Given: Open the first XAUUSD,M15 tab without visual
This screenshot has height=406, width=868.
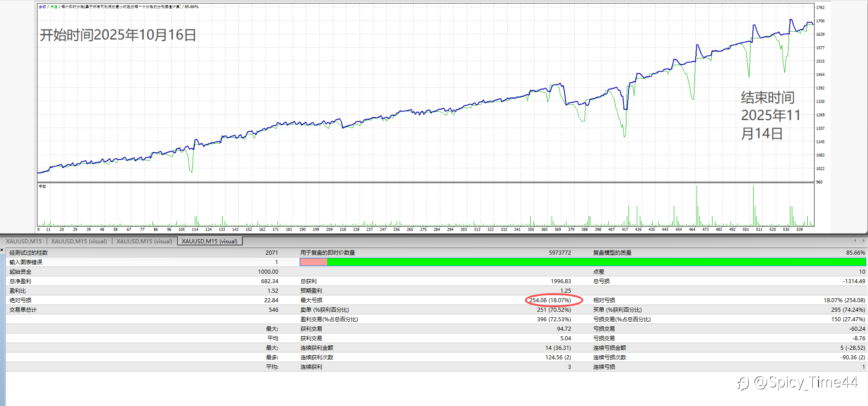Looking at the screenshot, I should (x=24, y=242).
